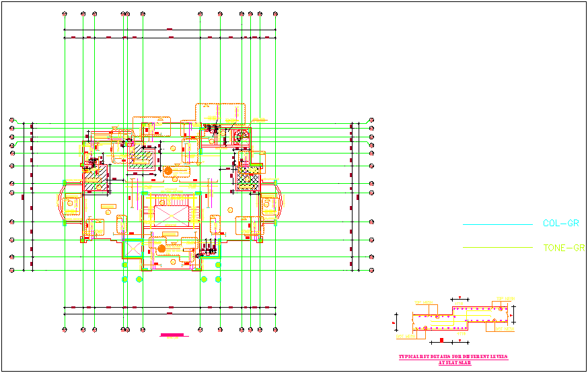588x373 pixels.
Task: Click the 'TYPICAL RFT DETAILS FOR DIFFERENT LEVELS' title
Action: (x=453, y=356)
